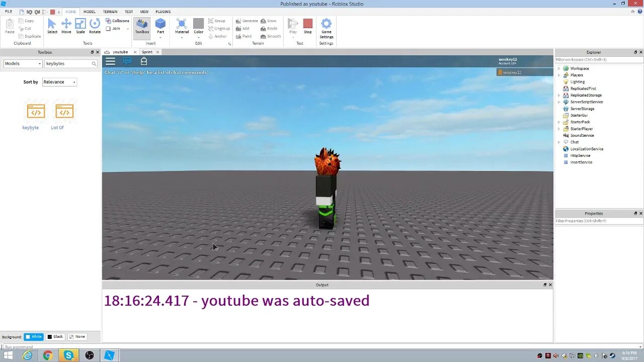Open the FILE menu
The height and width of the screenshot is (362, 644).
pyautogui.click(x=9, y=12)
